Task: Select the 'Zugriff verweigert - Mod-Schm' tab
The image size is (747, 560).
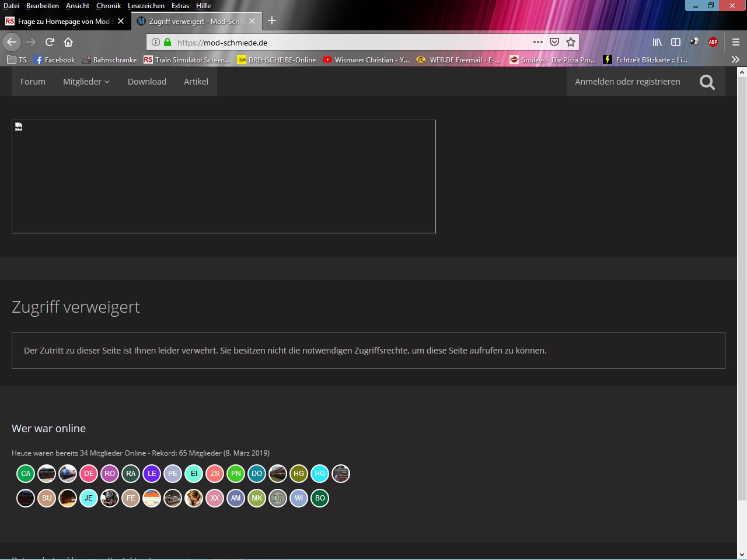Action: point(196,21)
